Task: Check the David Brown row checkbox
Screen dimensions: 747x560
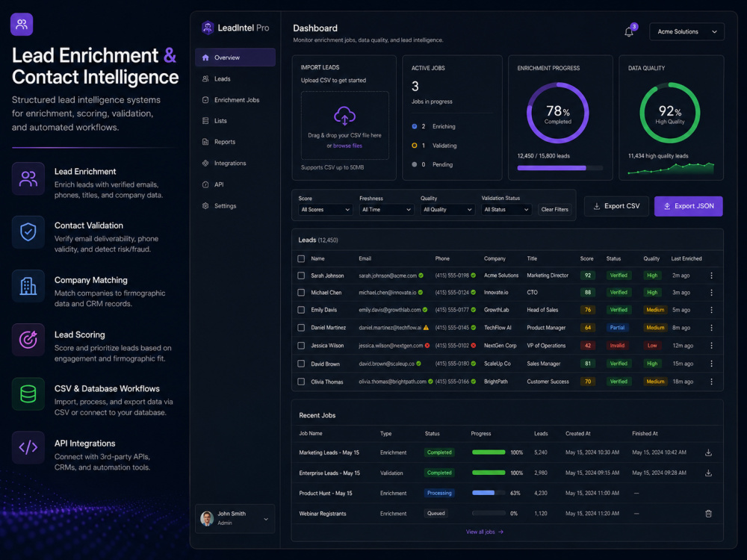Action: click(x=301, y=364)
